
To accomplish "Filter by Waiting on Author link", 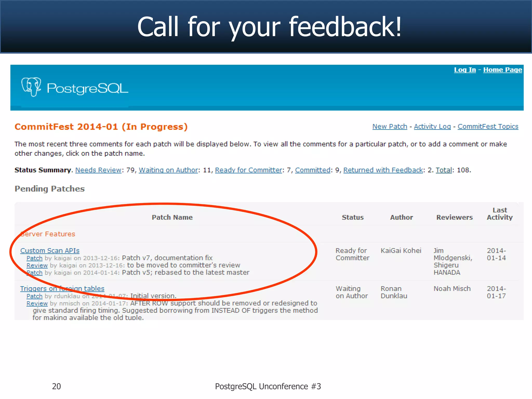I will (168, 170).
